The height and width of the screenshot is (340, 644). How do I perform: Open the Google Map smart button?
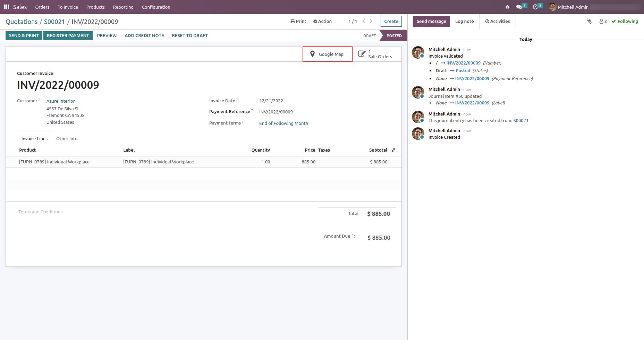(328, 54)
